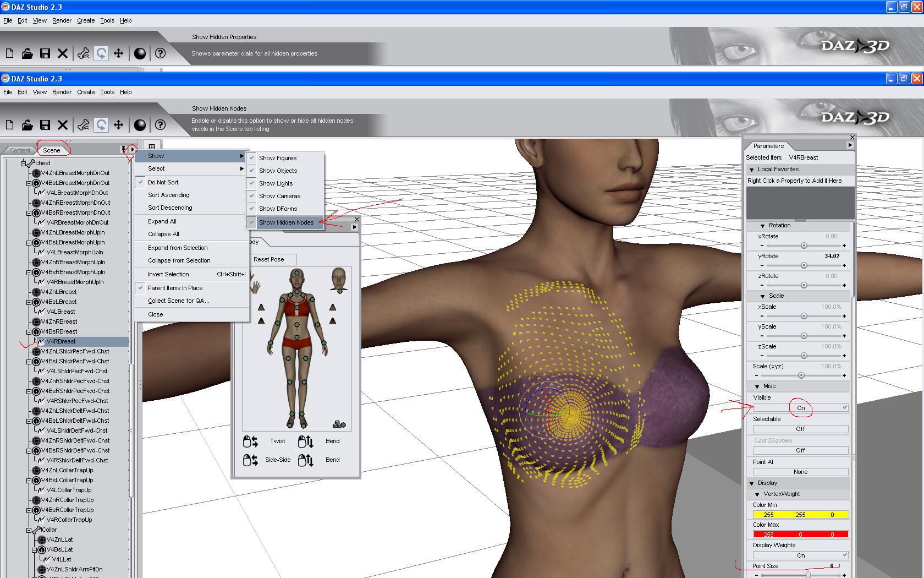Click New Scene icon in upper DAZ window
This screenshot has height=578, width=924.
9,53
